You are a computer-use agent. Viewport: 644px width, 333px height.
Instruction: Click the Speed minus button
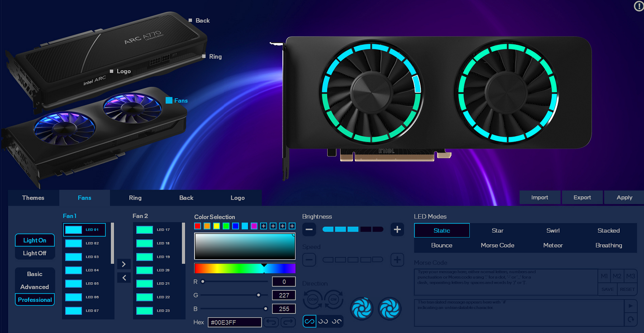309,260
